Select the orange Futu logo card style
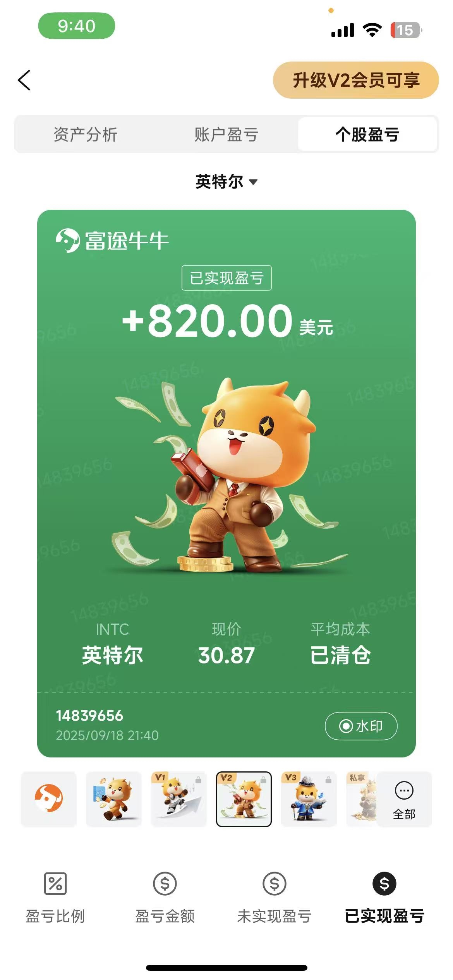This screenshot has height=980, width=453. (x=49, y=799)
